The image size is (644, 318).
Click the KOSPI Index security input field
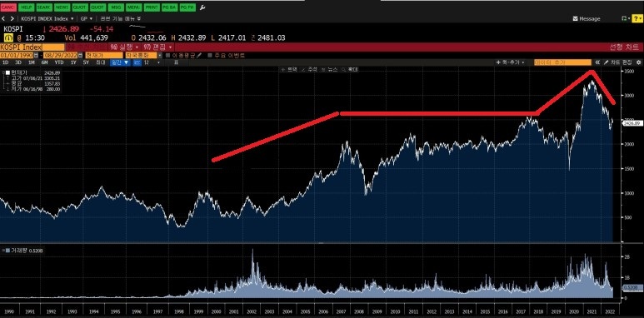tap(32, 47)
